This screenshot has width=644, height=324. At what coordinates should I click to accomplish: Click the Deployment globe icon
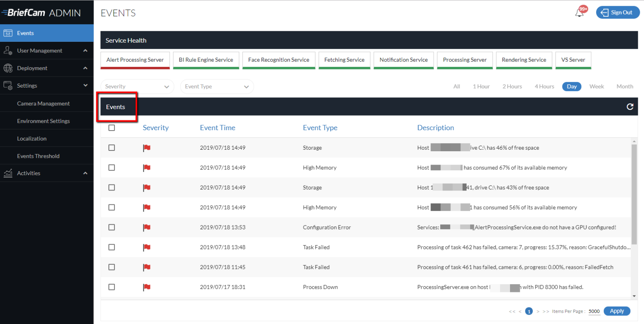(8, 68)
